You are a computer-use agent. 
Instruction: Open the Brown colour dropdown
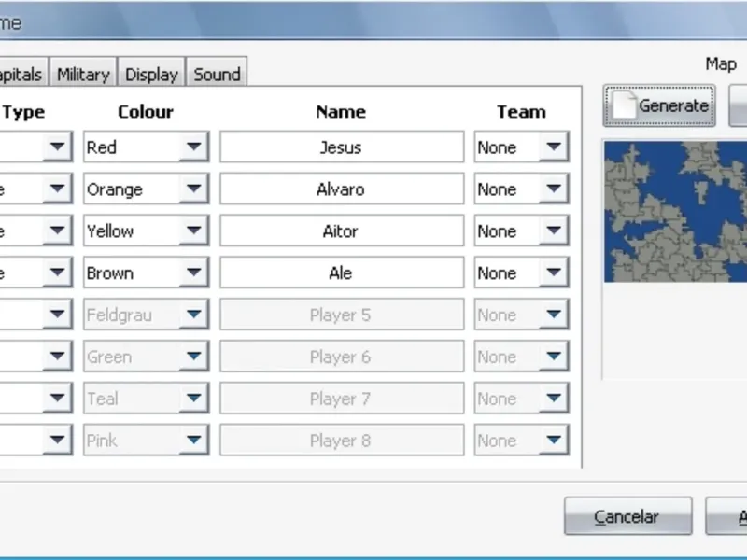[x=147, y=273]
